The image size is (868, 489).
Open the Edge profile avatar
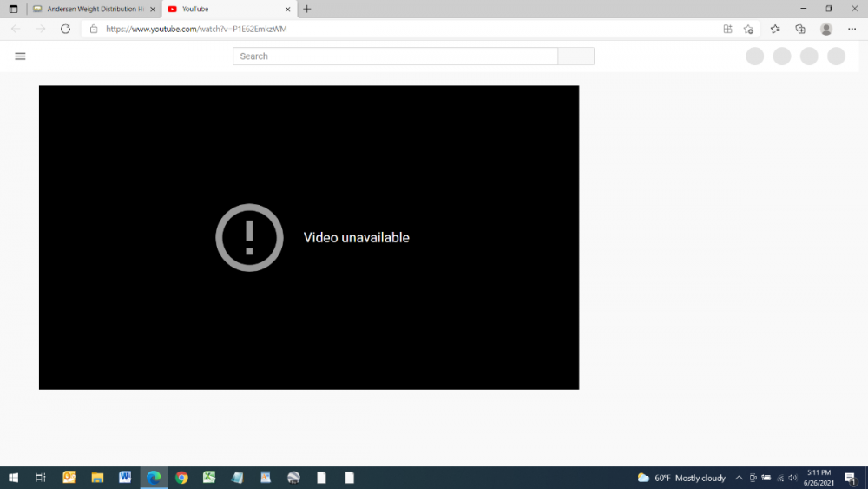tap(826, 29)
